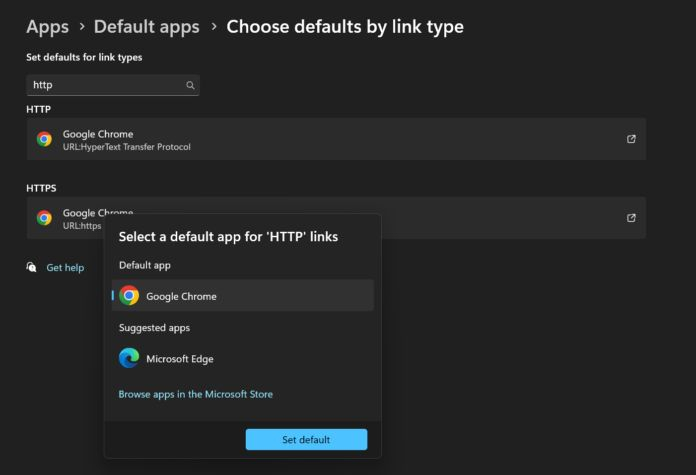The height and width of the screenshot is (475, 696).
Task: Click the dialog title for HTTP links
Action: pos(228,237)
